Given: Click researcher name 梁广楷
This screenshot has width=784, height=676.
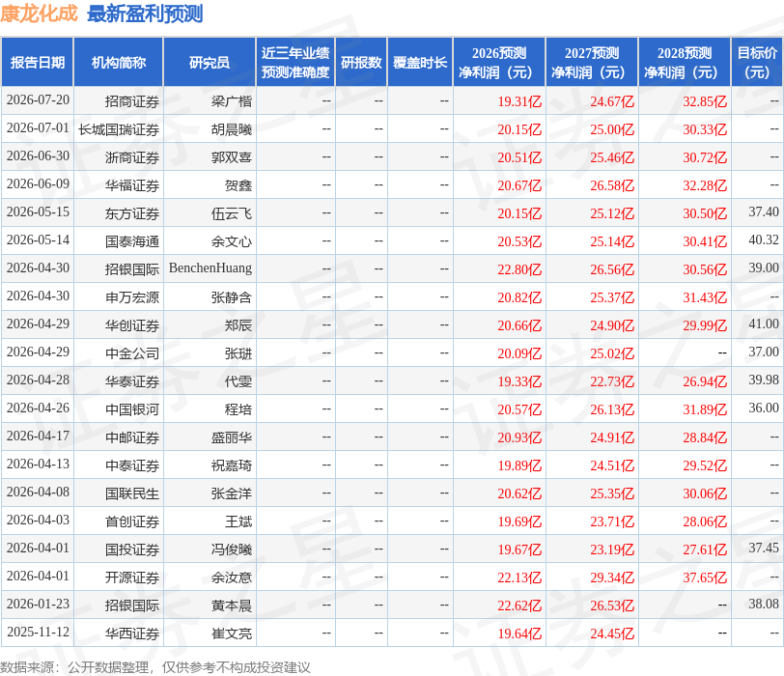Looking at the screenshot, I should click(x=232, y=101).
